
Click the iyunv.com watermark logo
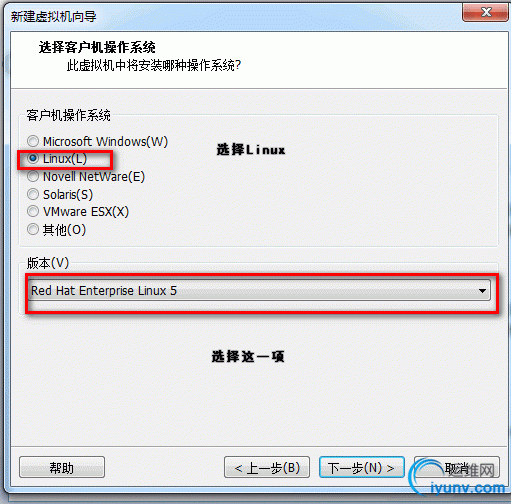click(x=458, y=478)
